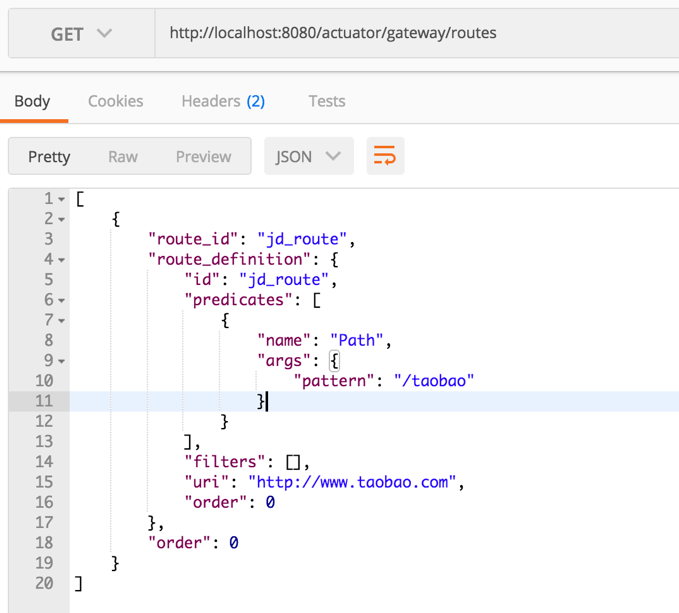Collapse route_definition fold arrow on line 4
This screenshot has width=679, height=613.
(62, 260)
